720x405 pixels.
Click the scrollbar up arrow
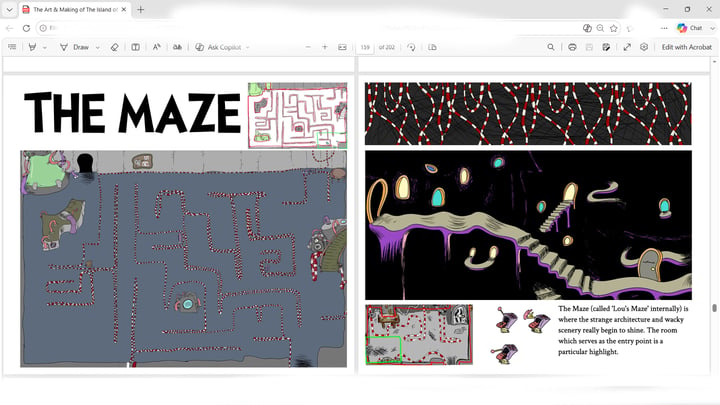714,62
